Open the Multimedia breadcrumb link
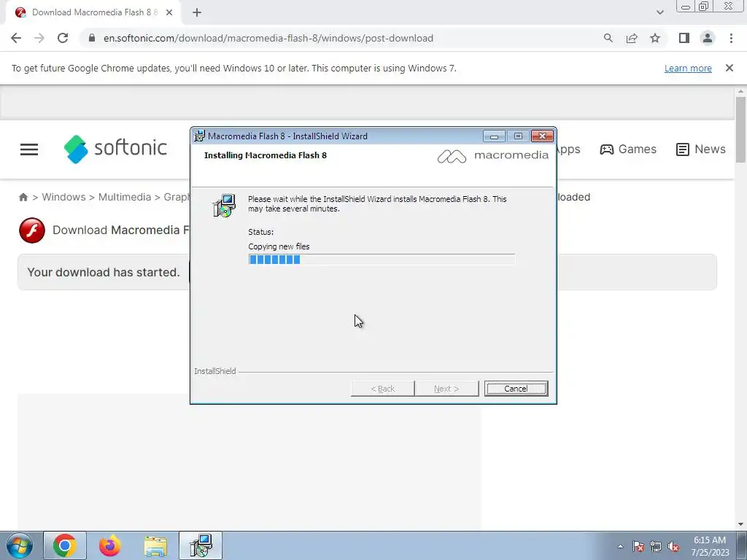747x560 pixels. (124, 197)
